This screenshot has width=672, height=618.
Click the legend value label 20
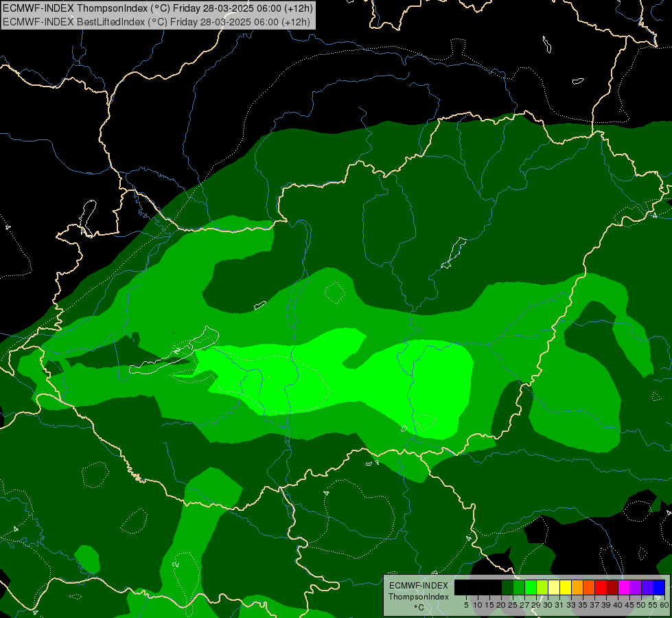501,605
